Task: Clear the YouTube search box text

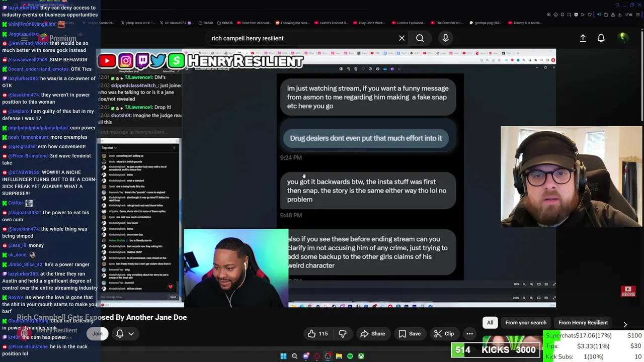Action: point(401,38)
